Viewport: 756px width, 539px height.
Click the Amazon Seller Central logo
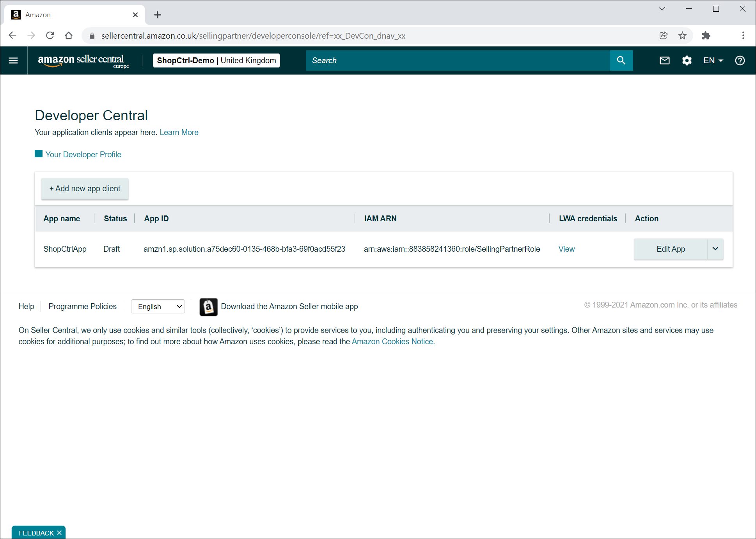(83, 61)
